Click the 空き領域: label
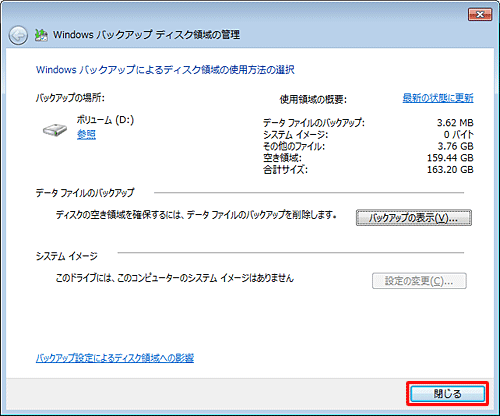Screen dimensions: 500x416 click(x=282, y=158)
